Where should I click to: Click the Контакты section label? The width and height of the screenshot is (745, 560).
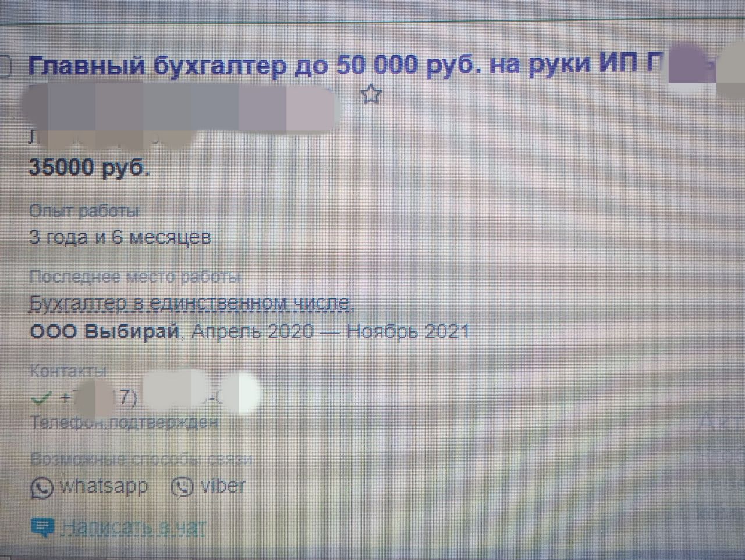click(68, 371)
